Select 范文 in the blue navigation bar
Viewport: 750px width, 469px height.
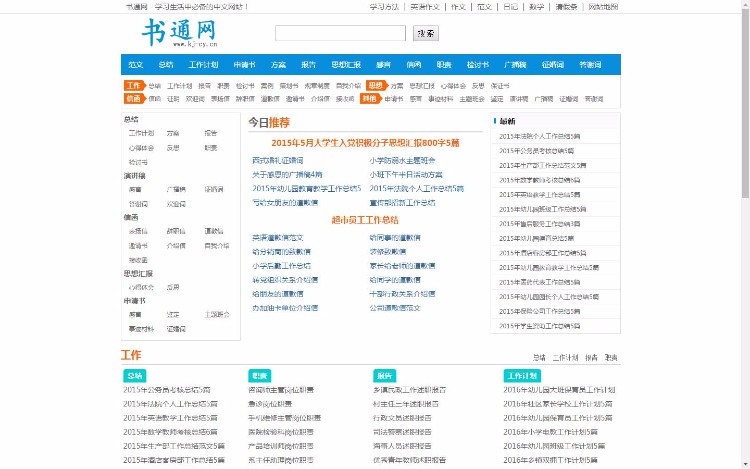point(135,65)
